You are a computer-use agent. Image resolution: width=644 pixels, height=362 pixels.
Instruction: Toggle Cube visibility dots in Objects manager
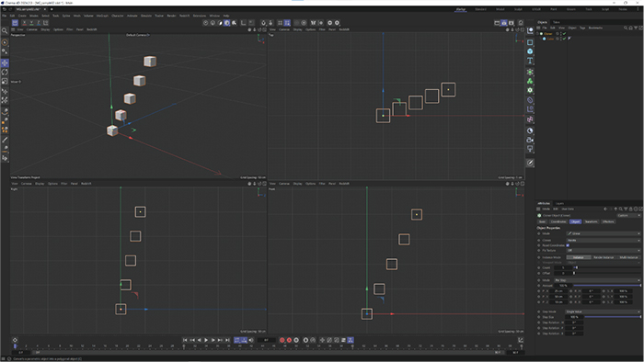click(x=561, y=39)
